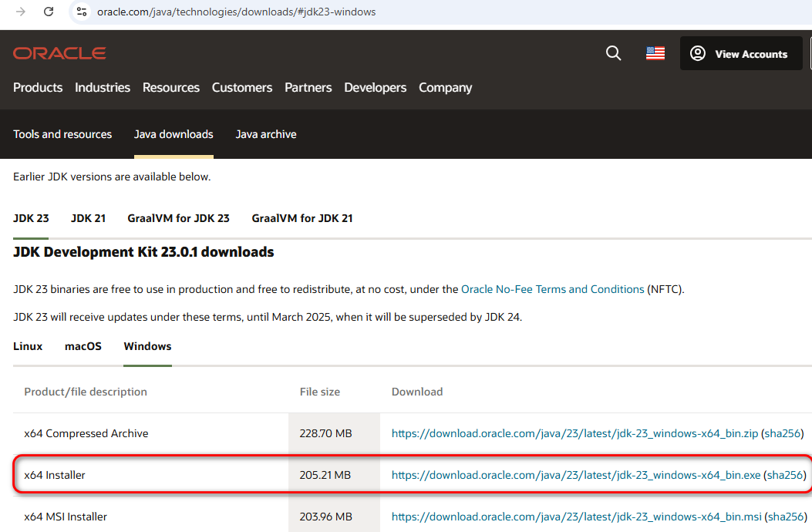Click the browser forward arrow icon
The image size is (812, 532).
coord(21,12)
